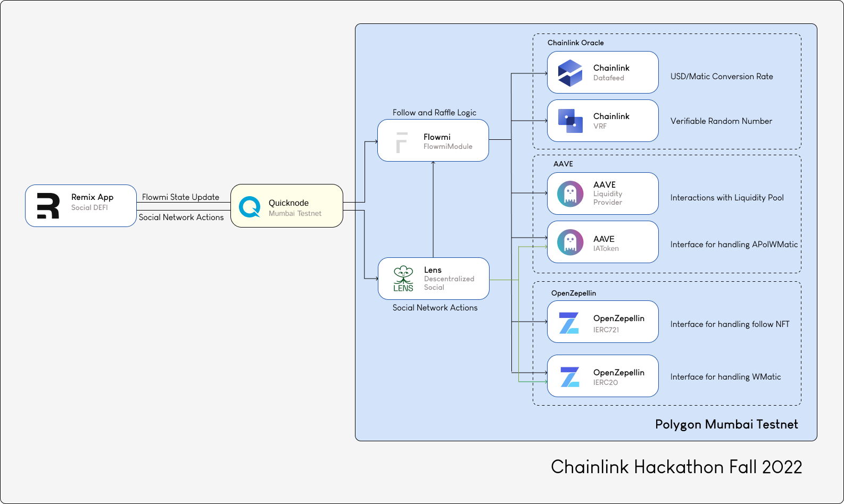Click the 'Verifiable Random Number' description
Viewport: 844px width, 504px height.
(x=721, y=121)
